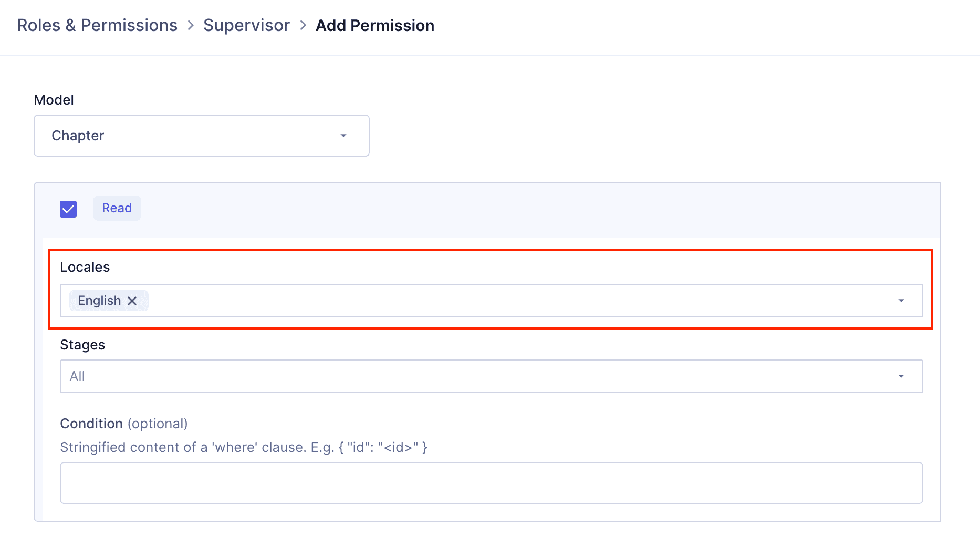Image resolution: width=980 pixels, height=535 pixels.
Task: Click the Stages field label
Action: click(82, 345)
